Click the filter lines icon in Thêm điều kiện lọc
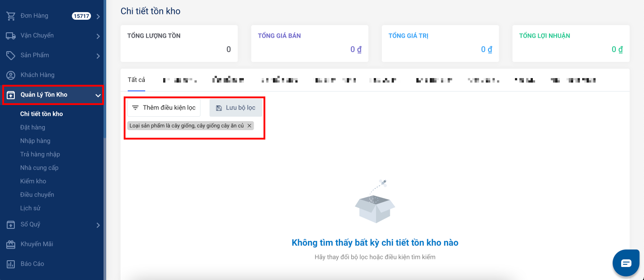The height and width of the screenshot is (280, 644). pos(135,108)
